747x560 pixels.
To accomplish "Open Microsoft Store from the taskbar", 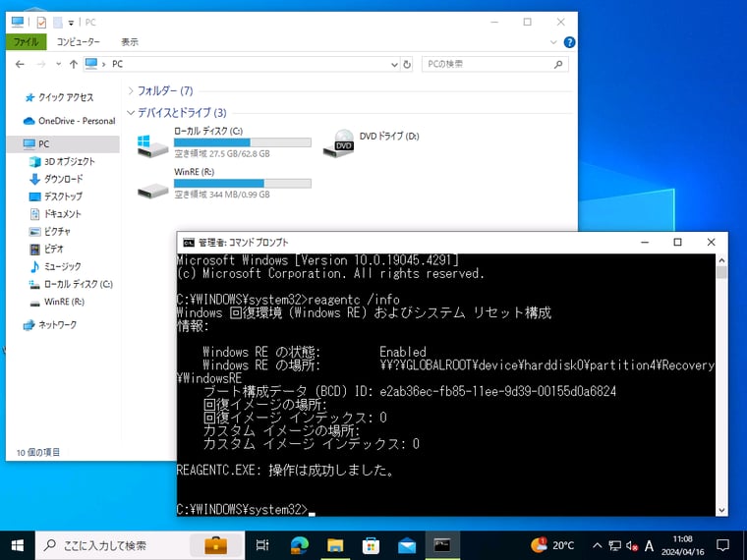I will (x=371, y=545).
